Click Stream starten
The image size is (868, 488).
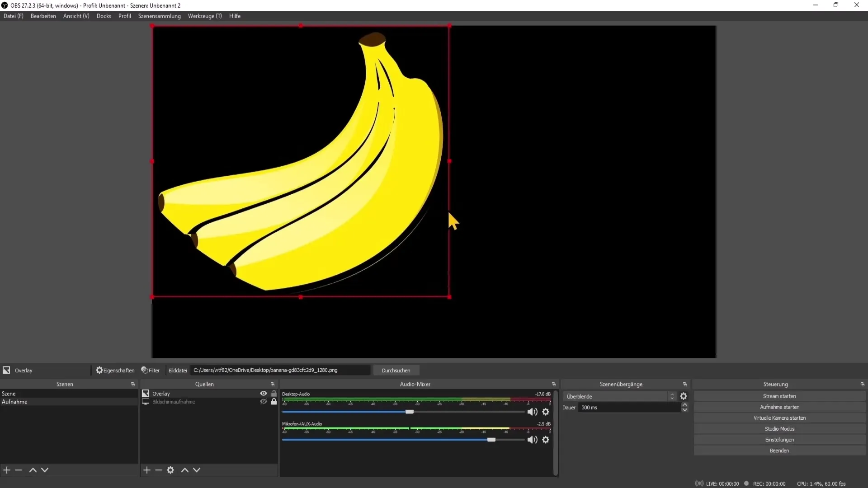(779, 396)
